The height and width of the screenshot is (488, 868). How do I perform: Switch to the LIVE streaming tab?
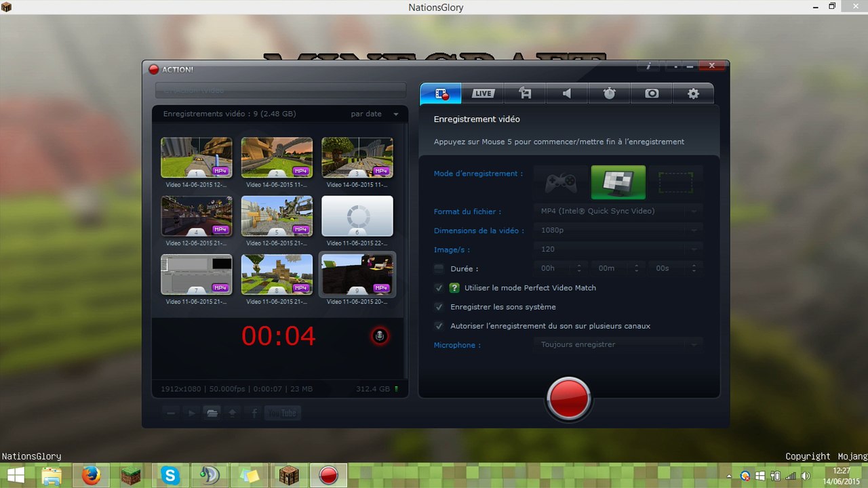[x=483, y=94]
